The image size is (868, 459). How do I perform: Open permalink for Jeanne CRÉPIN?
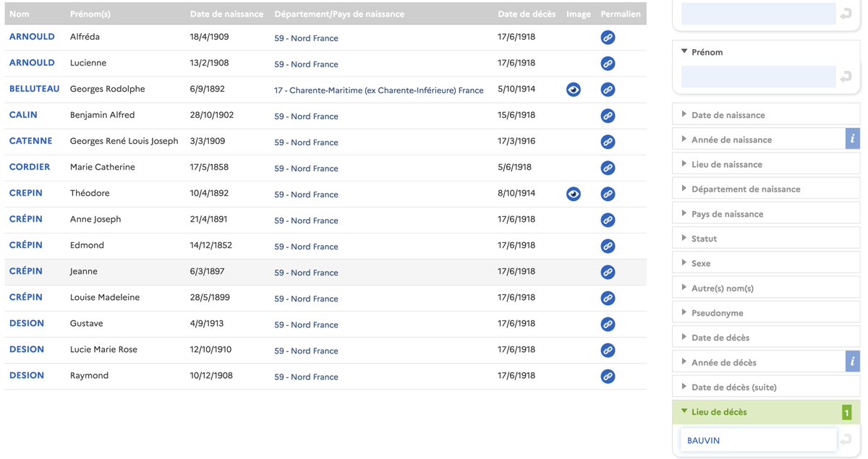coord(608,272)
